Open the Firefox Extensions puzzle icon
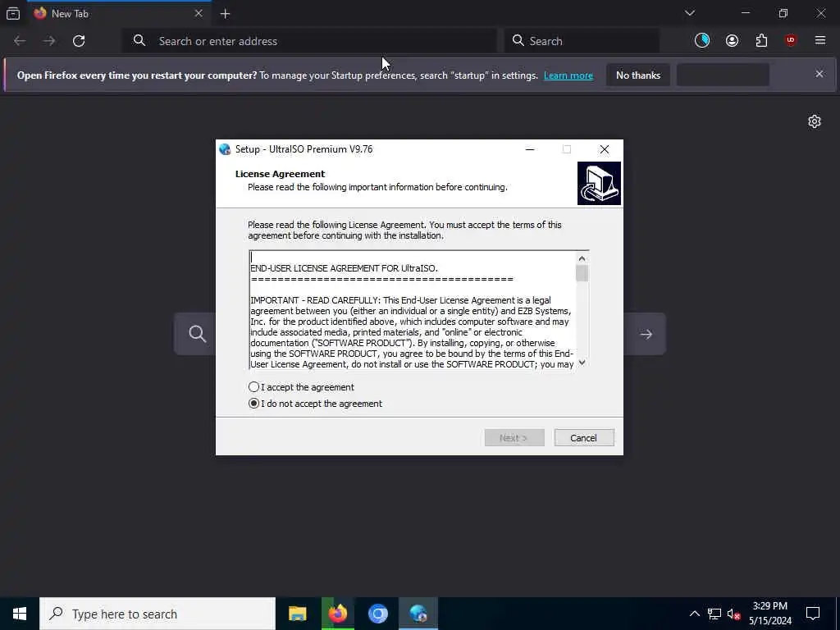Screen dimensions: 840x630 click(x=761, y=40)
